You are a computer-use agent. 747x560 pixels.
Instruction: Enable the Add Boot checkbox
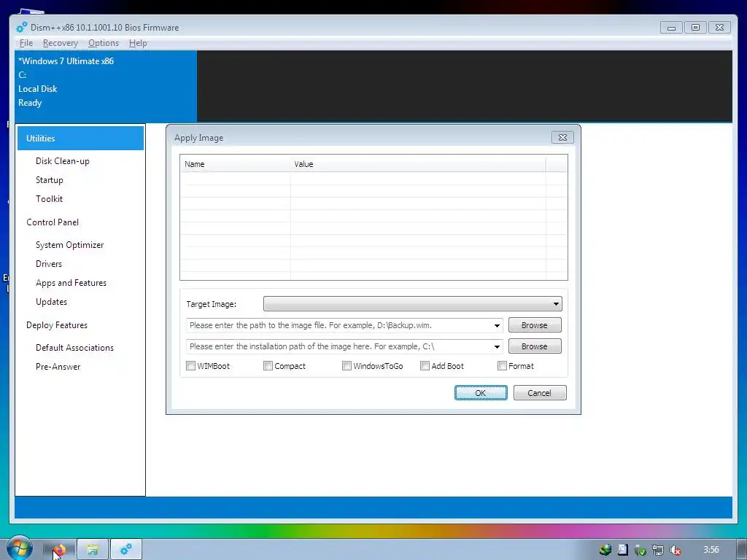pyautogui.click(x=425, y=366)
